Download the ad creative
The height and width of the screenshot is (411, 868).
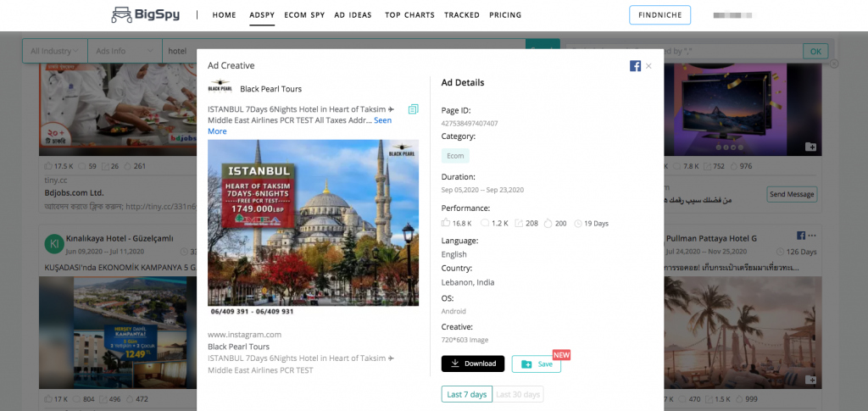click(x=473, y=364)
